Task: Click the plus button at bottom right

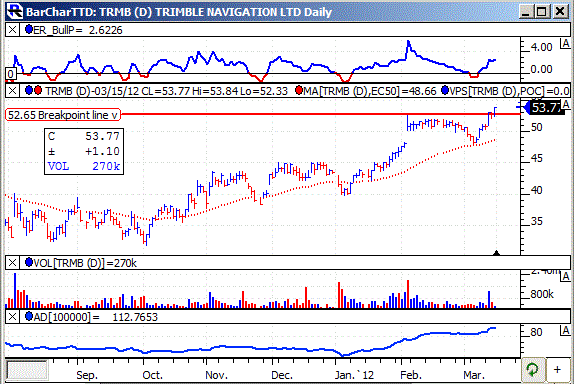Action: (557, 370)
